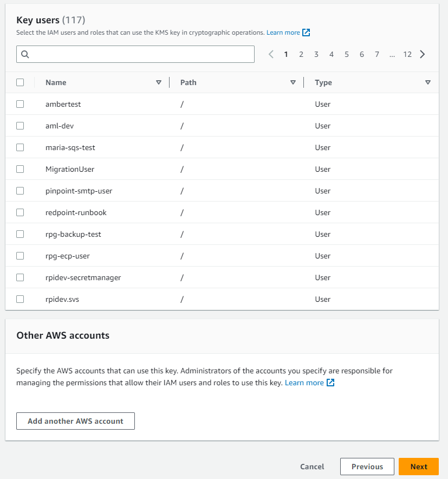
Task: Go to page 12 of users
Action: tap(407, 54)
